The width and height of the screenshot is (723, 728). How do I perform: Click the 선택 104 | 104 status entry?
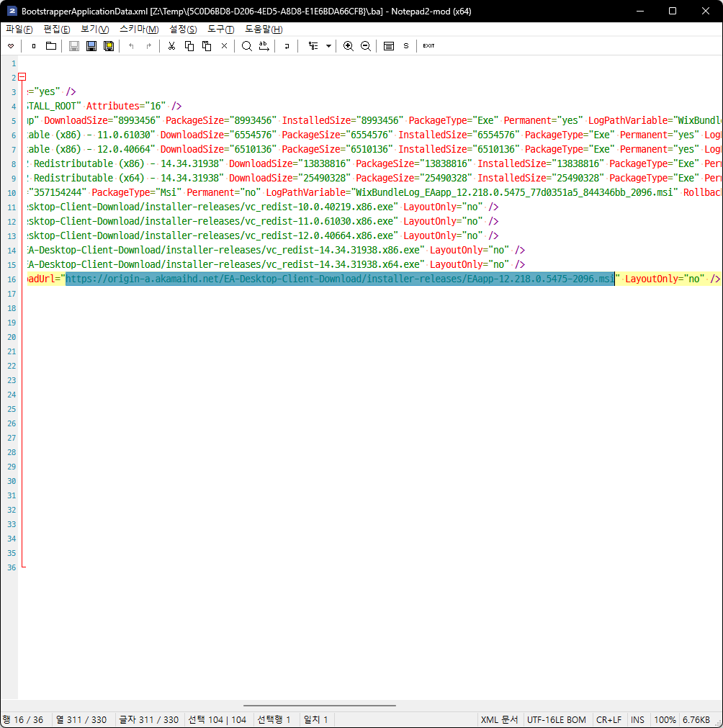217,719
